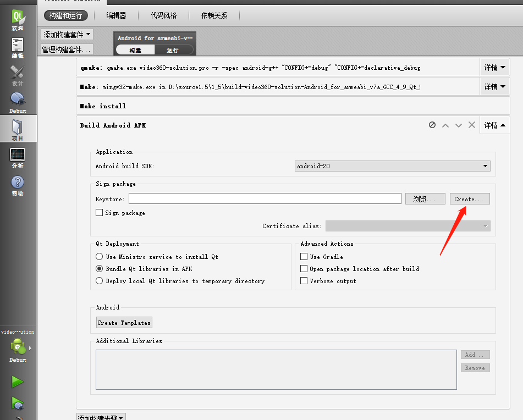
Task: Enable the Sign package checkbox
Action: (x=99, y=213)
